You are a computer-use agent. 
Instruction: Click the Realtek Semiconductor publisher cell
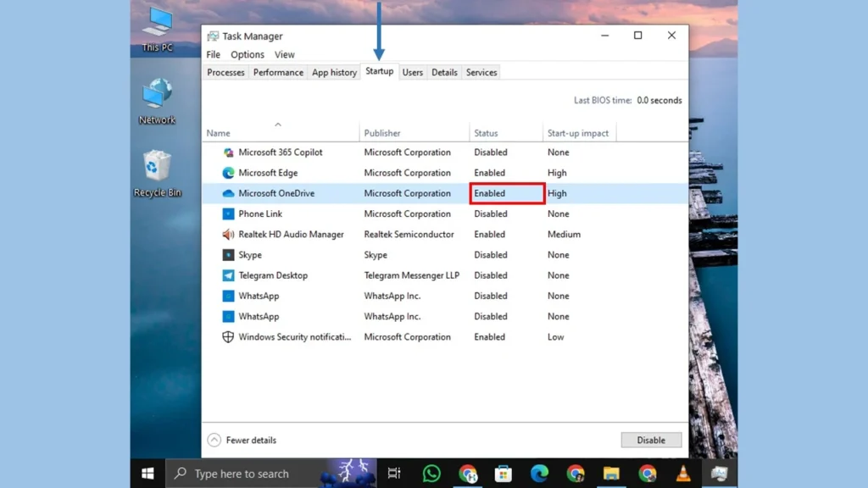tap(409, 234)
